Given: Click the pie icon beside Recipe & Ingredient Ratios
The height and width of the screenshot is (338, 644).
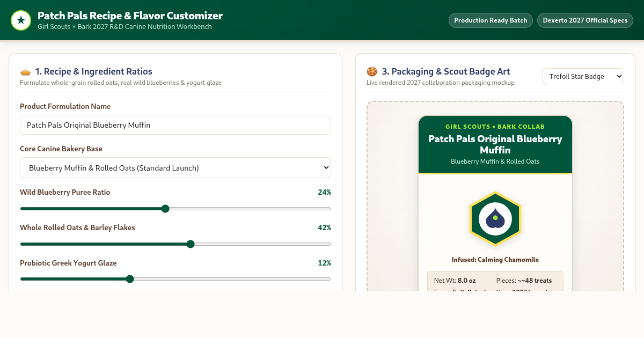Looking at the screenshot, I should click(25, 71).
